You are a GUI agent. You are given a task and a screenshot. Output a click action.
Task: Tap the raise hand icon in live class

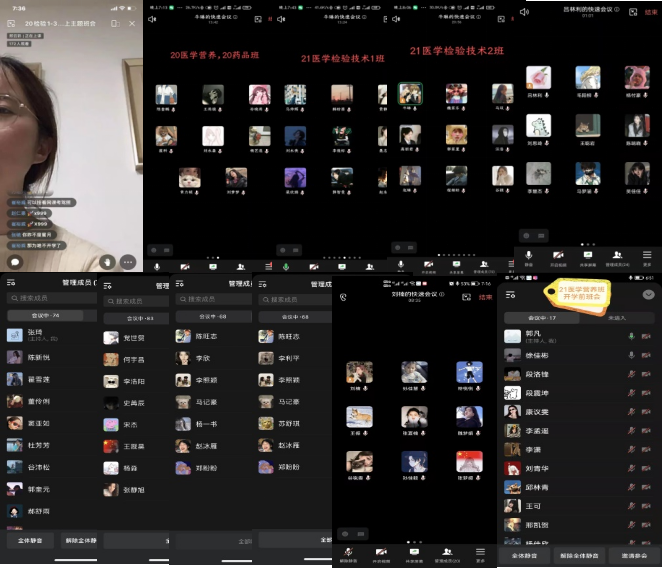(107, 261)
